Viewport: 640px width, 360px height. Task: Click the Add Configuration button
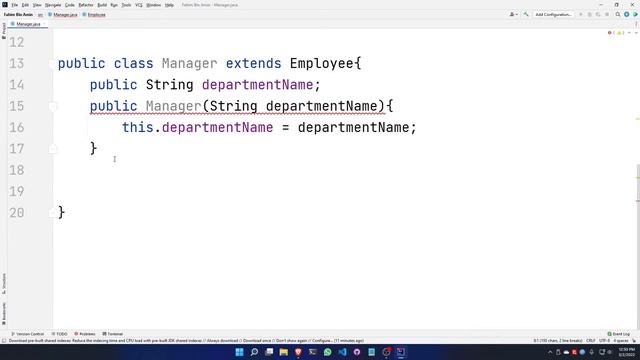click(x=553, y=14)
